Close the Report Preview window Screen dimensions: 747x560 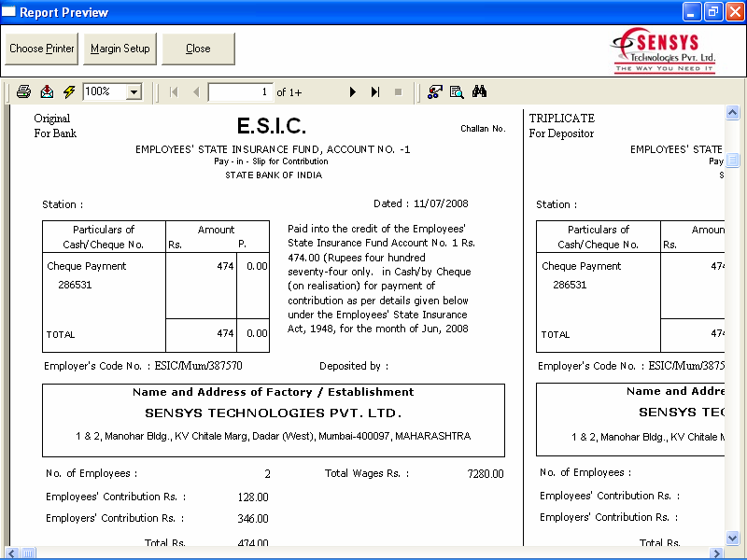tap(735, 12)
